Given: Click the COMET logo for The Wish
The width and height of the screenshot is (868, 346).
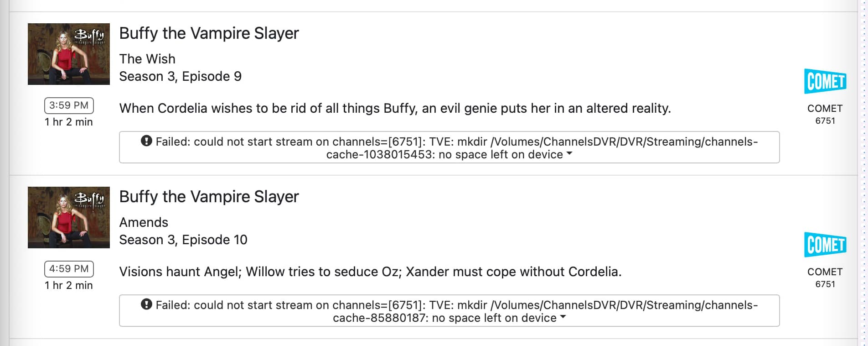Looking at the screenshot, I should point(825,81).
